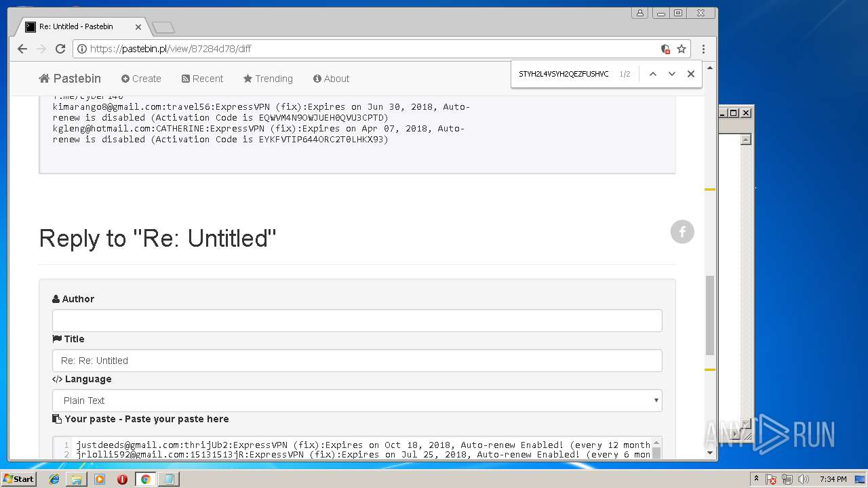The image size is (868, 488).
Task: Close the find bar
Action: click(690, 74)
